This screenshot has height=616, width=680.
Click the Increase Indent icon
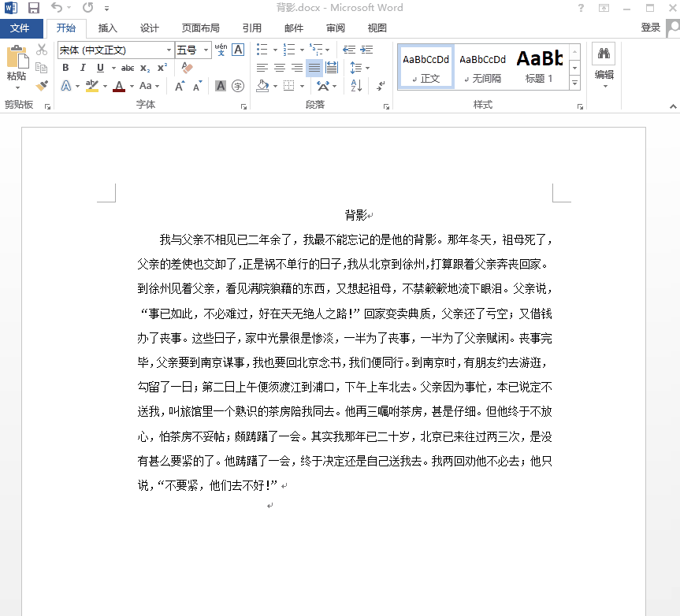point(367,50)
